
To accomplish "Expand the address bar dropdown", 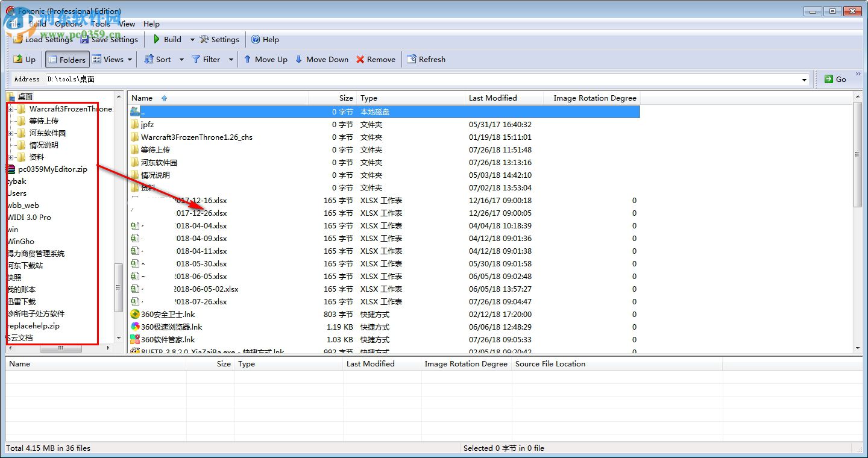I will 804,80.
